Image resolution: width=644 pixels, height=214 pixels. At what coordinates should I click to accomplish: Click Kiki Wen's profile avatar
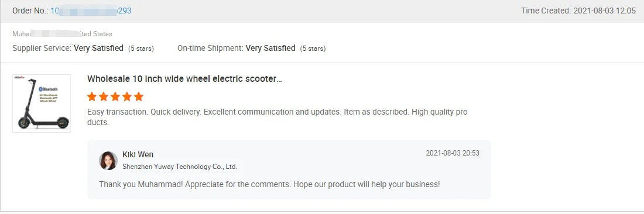108,161
